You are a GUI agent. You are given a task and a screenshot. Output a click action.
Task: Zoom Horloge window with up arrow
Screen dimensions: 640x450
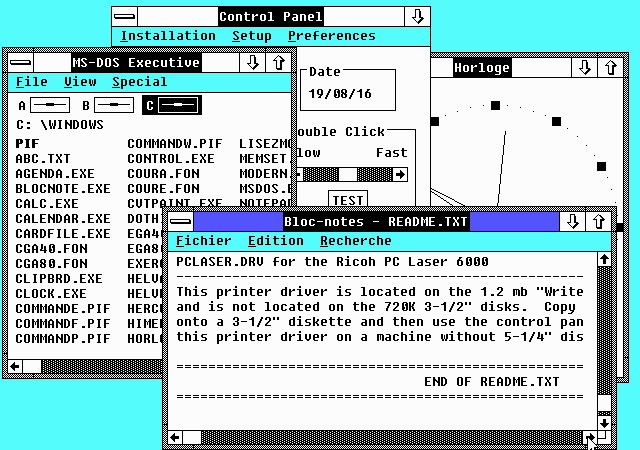[x=611, y=67]
